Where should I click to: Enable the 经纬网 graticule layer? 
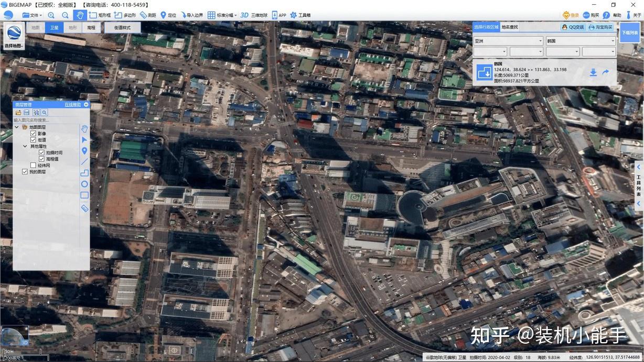(x=32, y=164)
